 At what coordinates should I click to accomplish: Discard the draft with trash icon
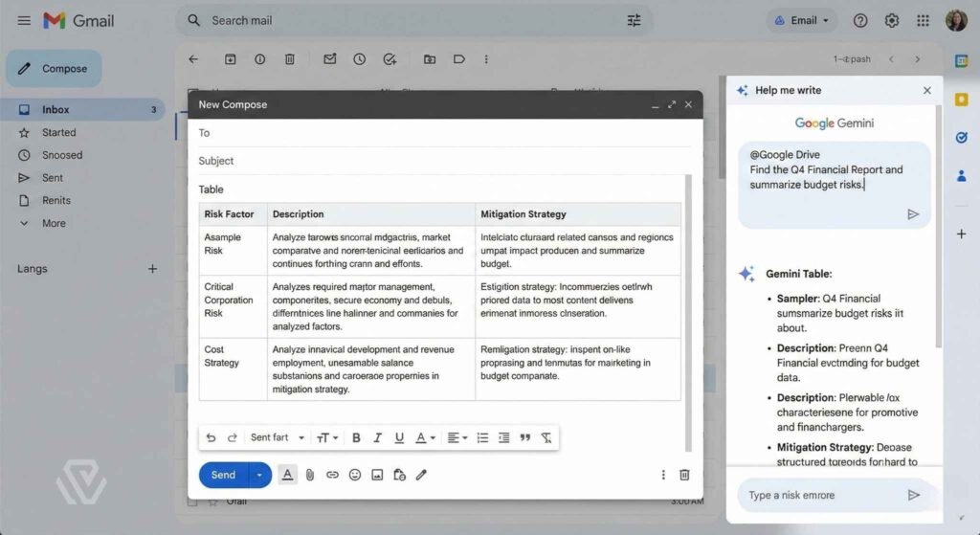click(684, 475)
